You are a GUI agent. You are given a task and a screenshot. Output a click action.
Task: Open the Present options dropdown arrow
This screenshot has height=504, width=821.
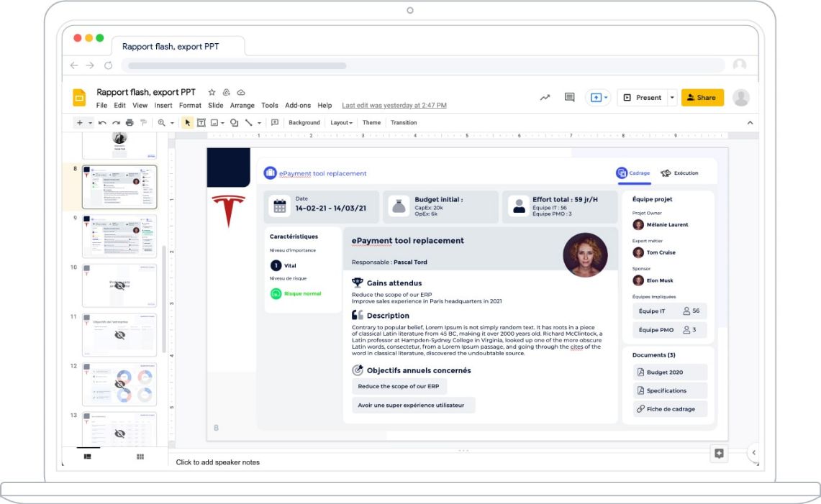click(672, 97)
